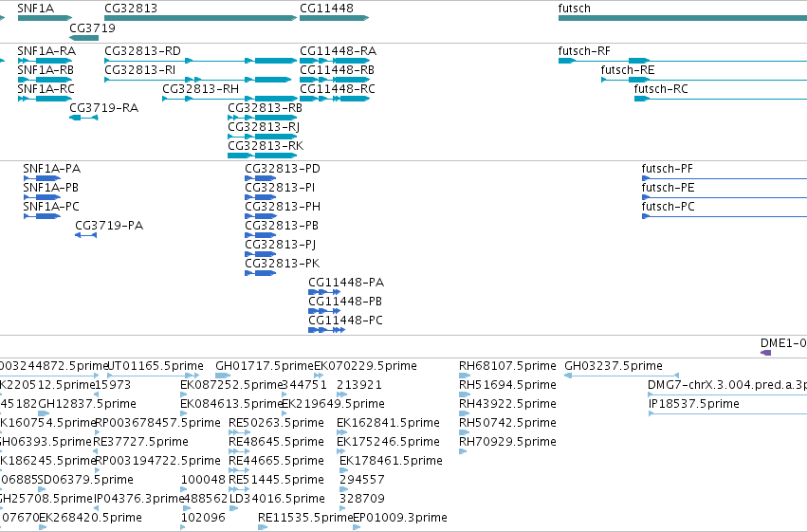Viewport: 807px width, 532px height.
Task: Click protein CG32813-PB
Action: pyautogui.click(x=261, y=235)
